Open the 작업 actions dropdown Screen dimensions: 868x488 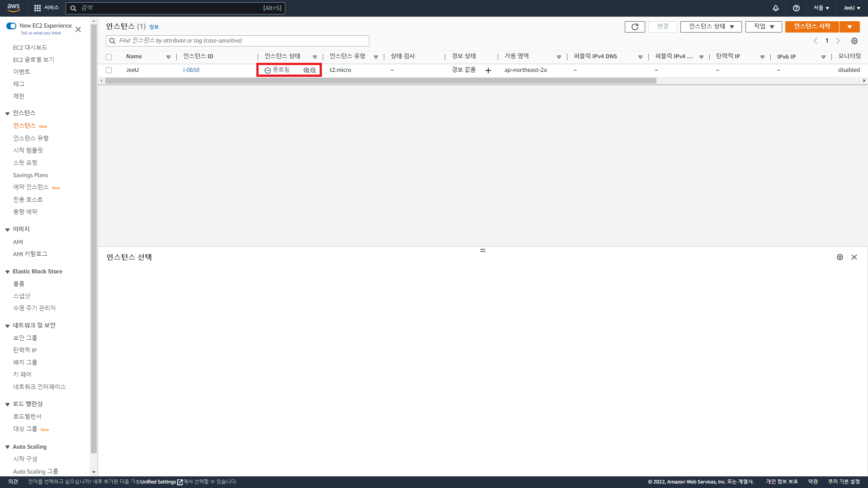(764, 27)
